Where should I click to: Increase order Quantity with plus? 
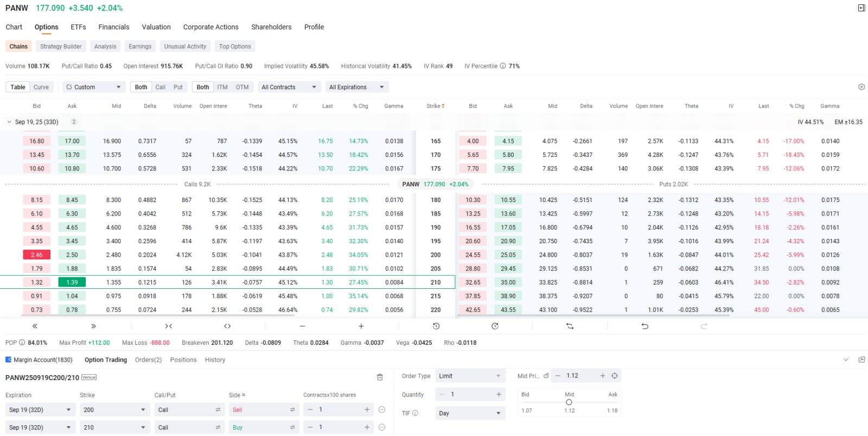[499, 395]
